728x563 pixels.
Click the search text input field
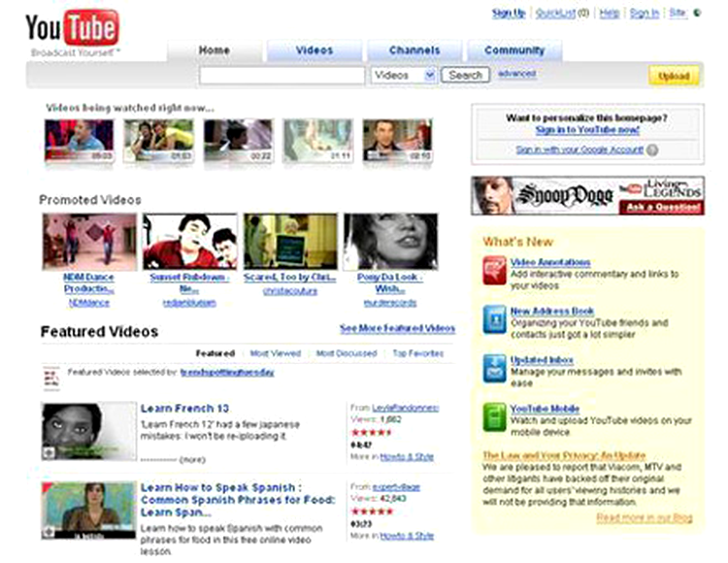[x=281, y=75]
